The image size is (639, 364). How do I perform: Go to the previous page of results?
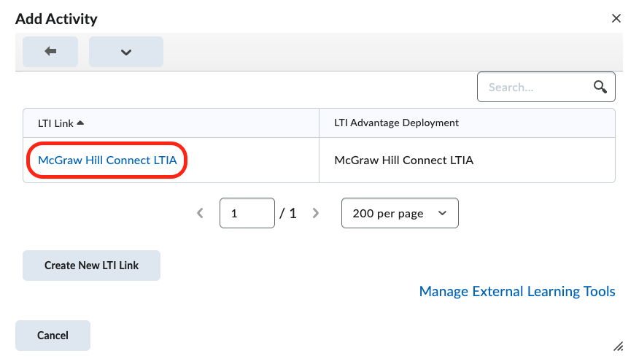[x=201, y=214]
